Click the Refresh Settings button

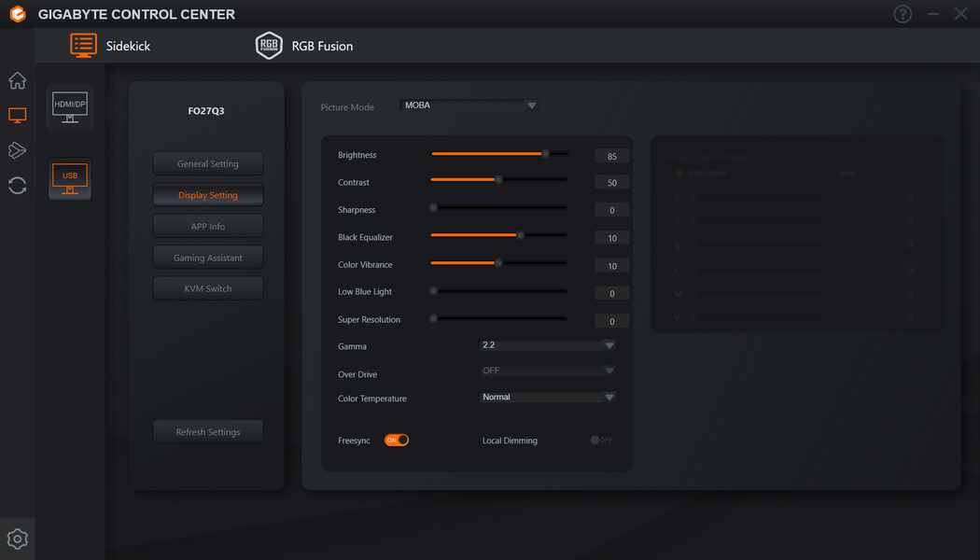pyautogui.click(x=208, y=432)
